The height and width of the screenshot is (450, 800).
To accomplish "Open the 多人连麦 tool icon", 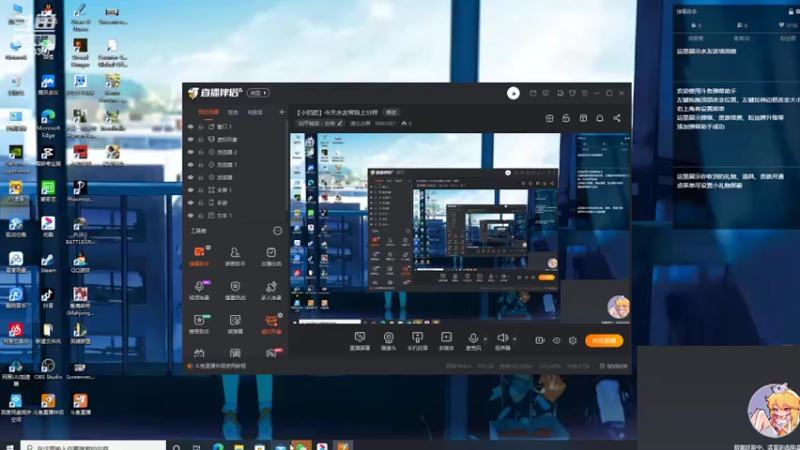I will pos(271,290).
